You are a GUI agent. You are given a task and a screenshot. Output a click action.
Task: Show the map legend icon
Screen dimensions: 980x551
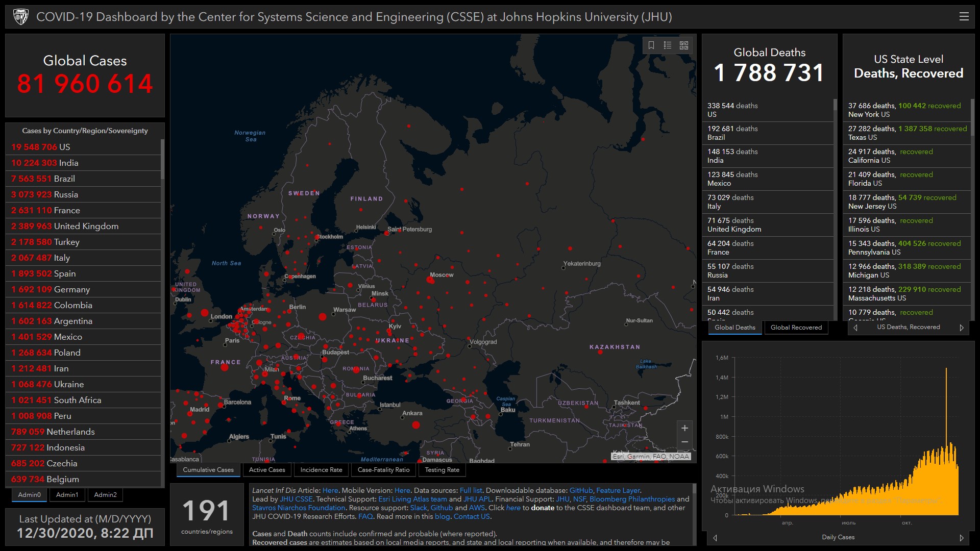coord(667,45)
